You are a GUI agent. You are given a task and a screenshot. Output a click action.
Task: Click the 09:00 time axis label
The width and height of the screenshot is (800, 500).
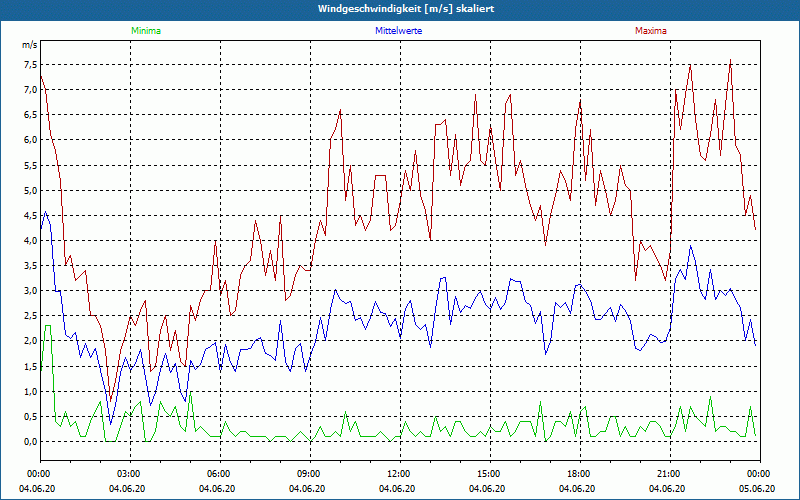310,474
